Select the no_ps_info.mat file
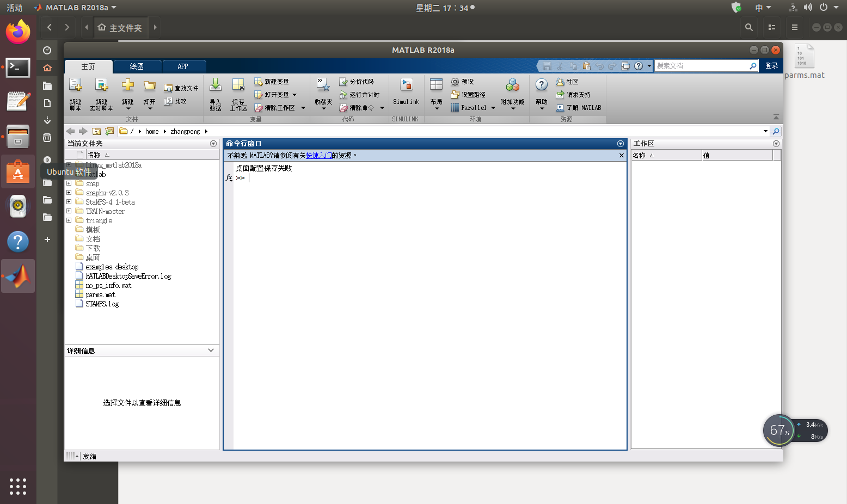This screenshot has width=847, height=504. pos(109,285)
